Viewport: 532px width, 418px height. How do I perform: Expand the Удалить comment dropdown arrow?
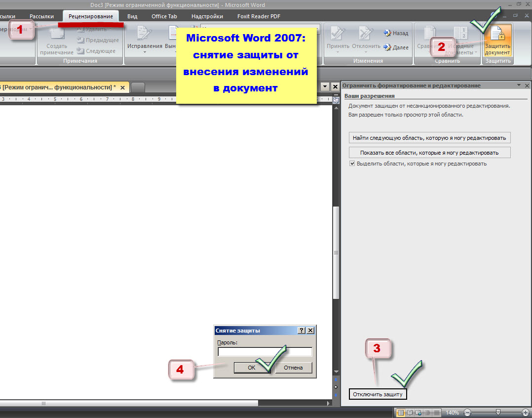point(111,30)
